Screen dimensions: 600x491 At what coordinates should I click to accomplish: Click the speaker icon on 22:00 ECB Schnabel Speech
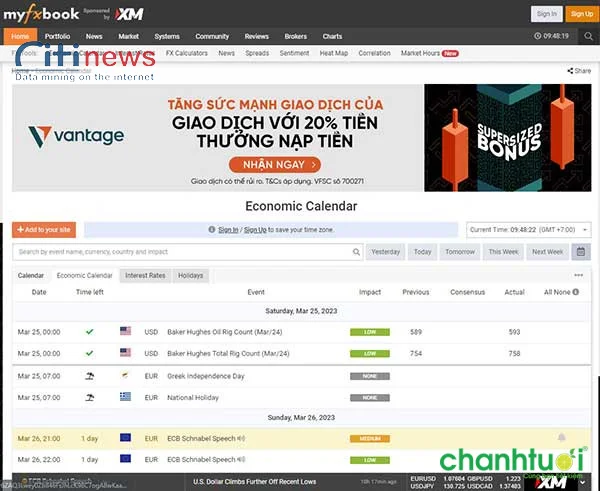point(241,460)
